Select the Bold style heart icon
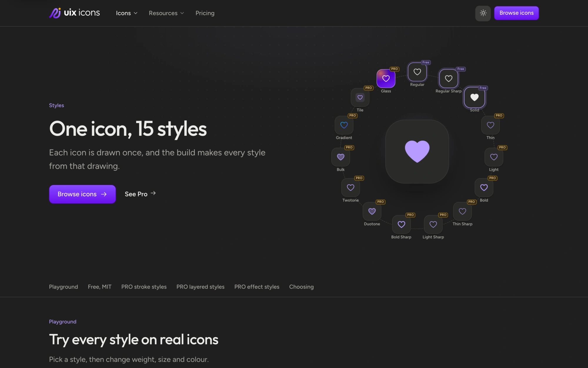 tap(484, 188)
